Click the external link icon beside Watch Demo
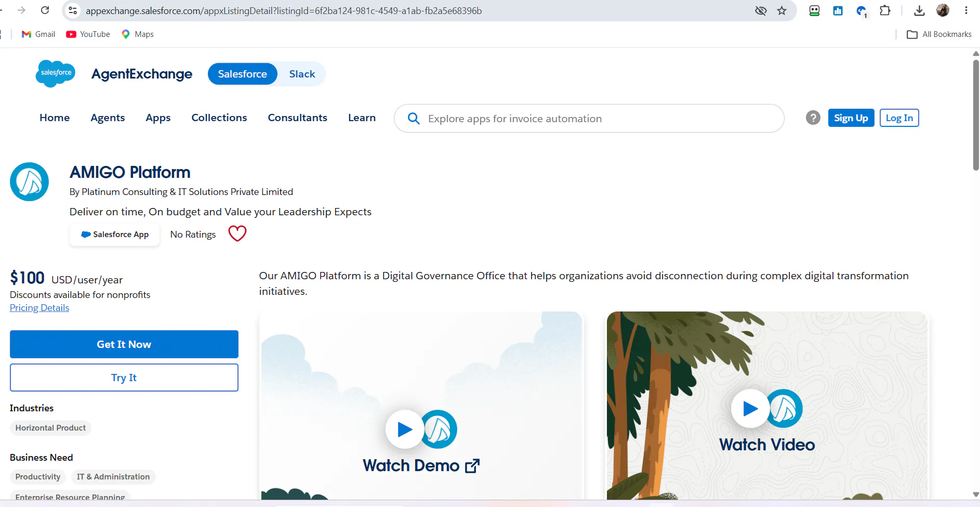This screenshot has width=980, height=507. [472, 466]
